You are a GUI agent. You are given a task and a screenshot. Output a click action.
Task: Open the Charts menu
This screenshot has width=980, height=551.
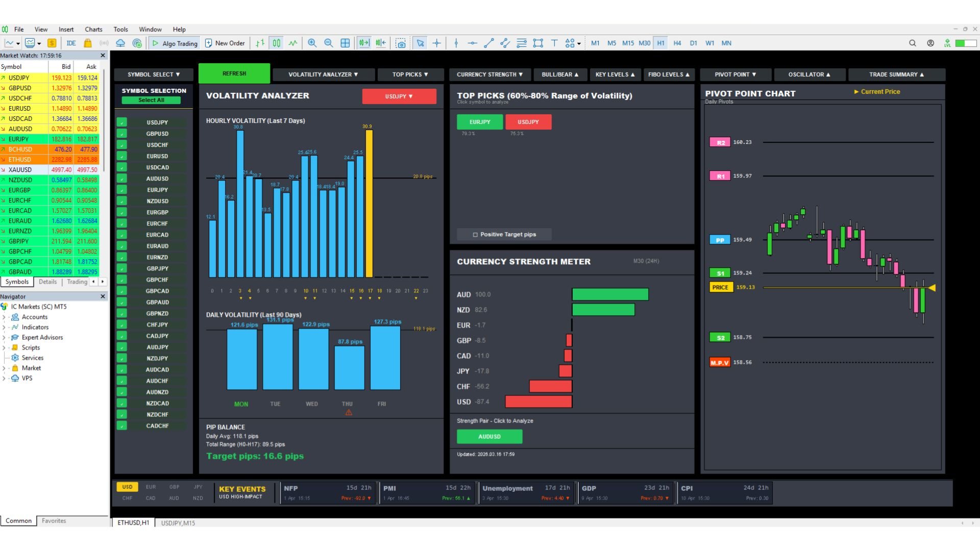tap(93, 30)
